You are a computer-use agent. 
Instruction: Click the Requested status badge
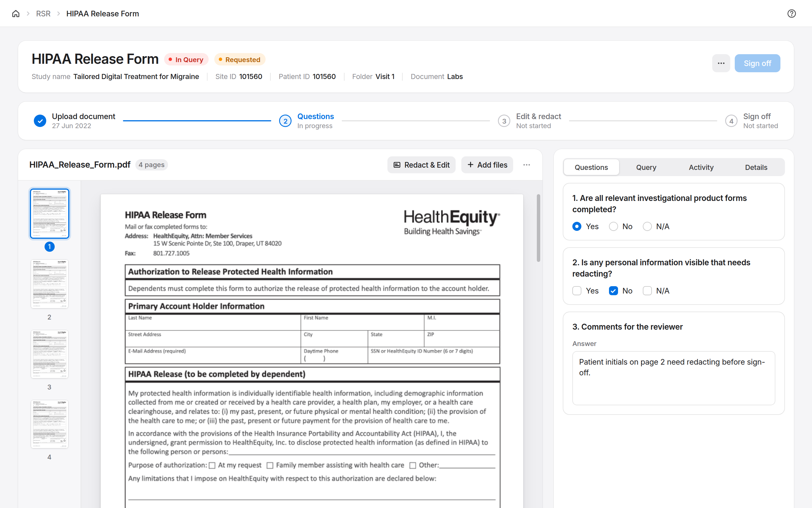click(x=240, y=60)
